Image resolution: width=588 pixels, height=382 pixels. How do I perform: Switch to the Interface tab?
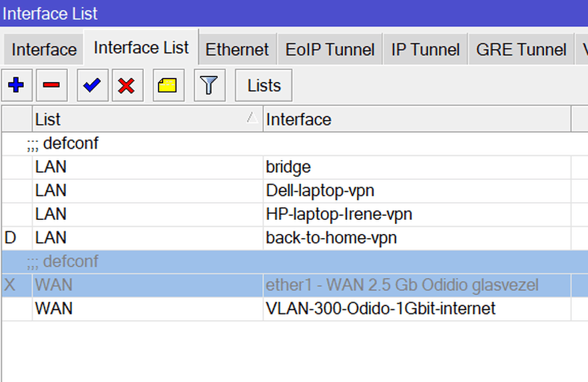point(44,50)
